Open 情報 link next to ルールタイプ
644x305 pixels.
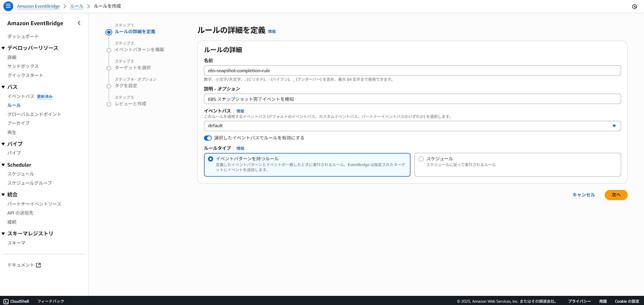coord(240,148)
